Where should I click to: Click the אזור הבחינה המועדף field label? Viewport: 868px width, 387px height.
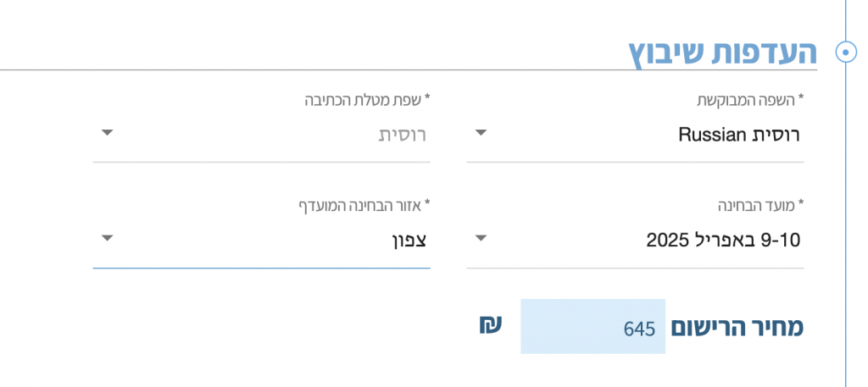pyautogui.click(x=364, y=206)
